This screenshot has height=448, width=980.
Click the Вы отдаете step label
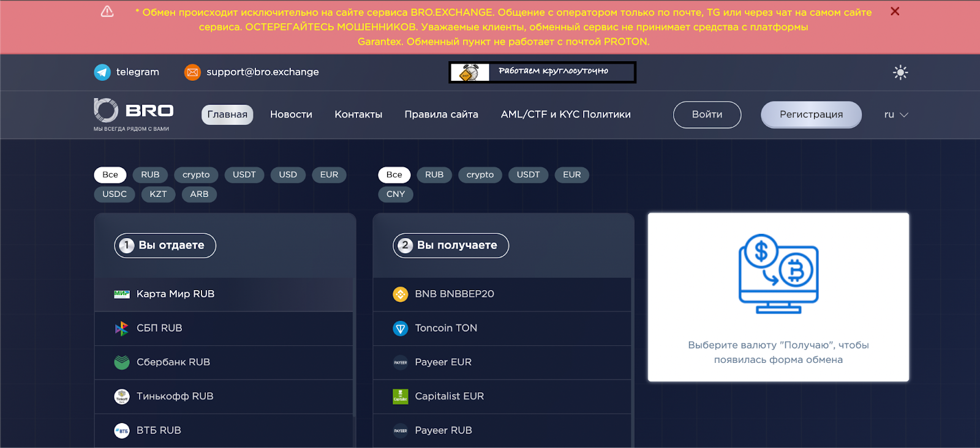(165, 245)
